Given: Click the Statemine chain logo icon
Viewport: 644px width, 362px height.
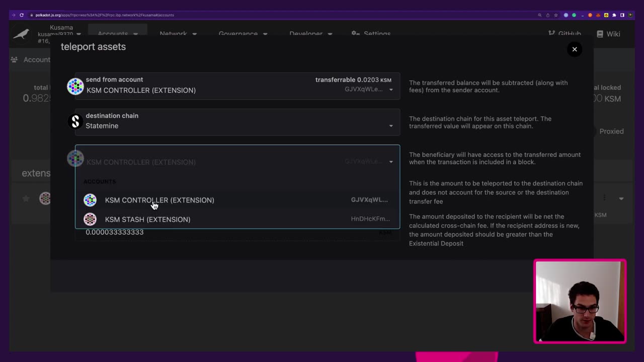Looking at the screenshot, I should click(x=75, y=122).
